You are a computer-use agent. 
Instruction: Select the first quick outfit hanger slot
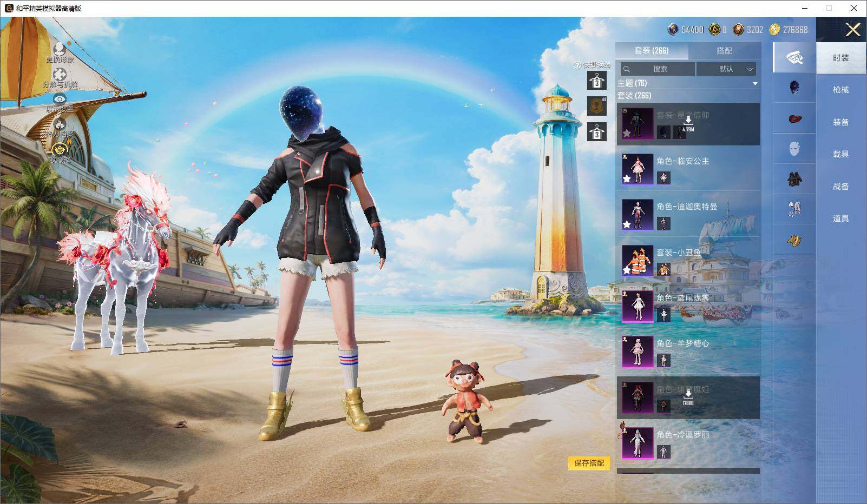click(597, 81)
